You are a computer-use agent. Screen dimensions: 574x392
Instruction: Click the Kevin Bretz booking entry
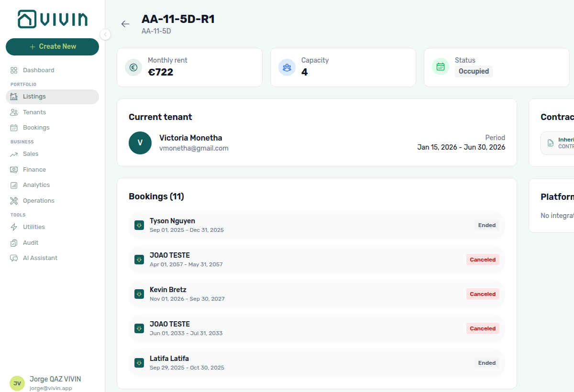click(317, 294)
